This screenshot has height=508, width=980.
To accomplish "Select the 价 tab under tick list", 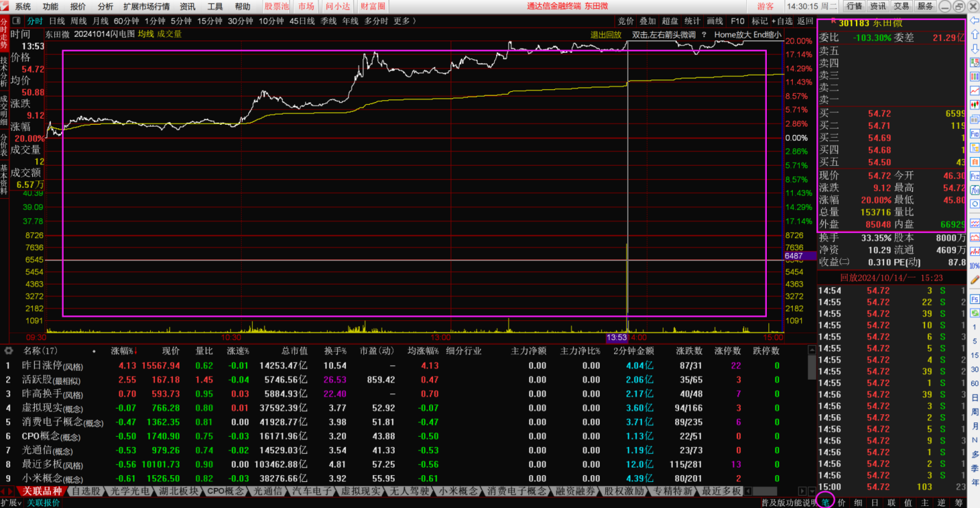I will coord(841,503).
